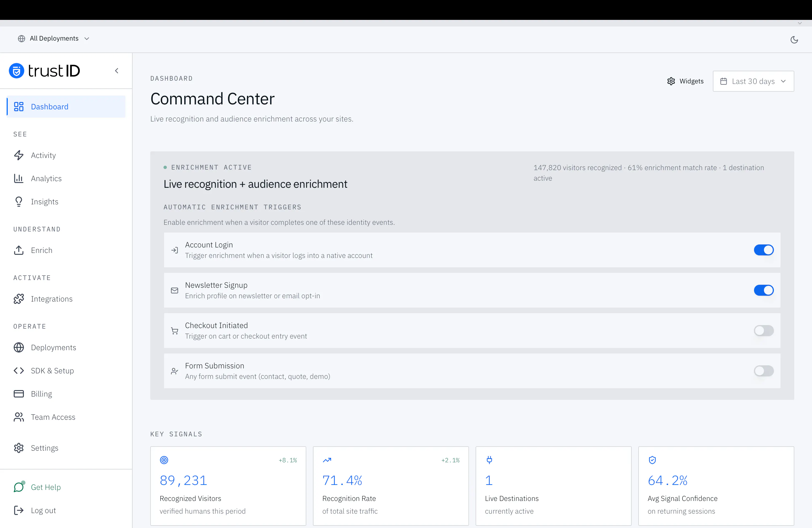Expand the All Deployments dropdown
The height and width of the screenshot is (528, 812).
(x=54, y=39)
